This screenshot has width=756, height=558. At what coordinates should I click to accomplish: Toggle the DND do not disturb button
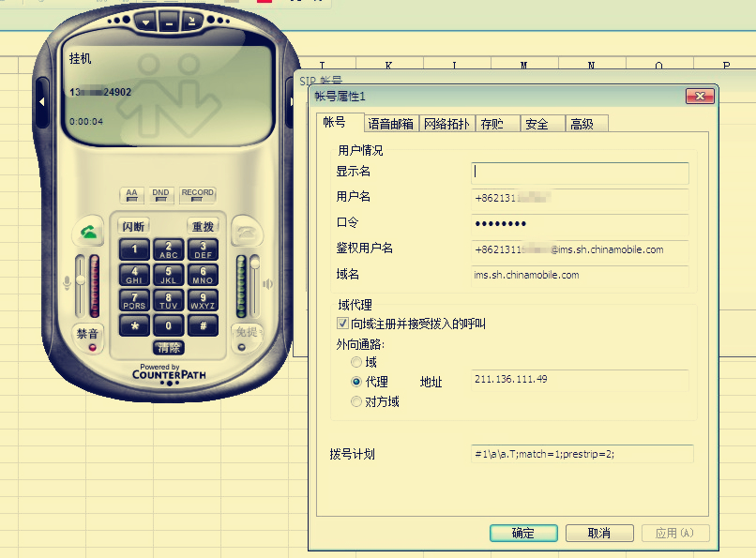coord(161,195)
